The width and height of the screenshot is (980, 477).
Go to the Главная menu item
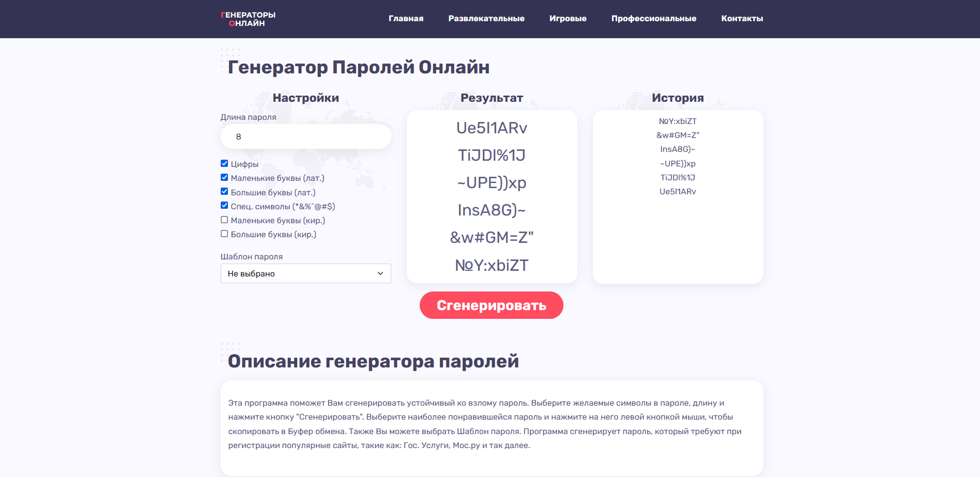(406, 19)
